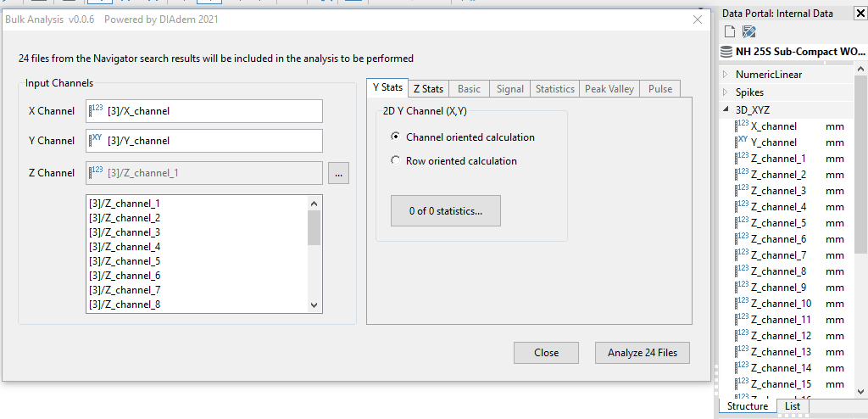868x419 pixels.
Task: Click the database icon beside NH 25S Sub-Compact
Action: [x=726, y=52]
